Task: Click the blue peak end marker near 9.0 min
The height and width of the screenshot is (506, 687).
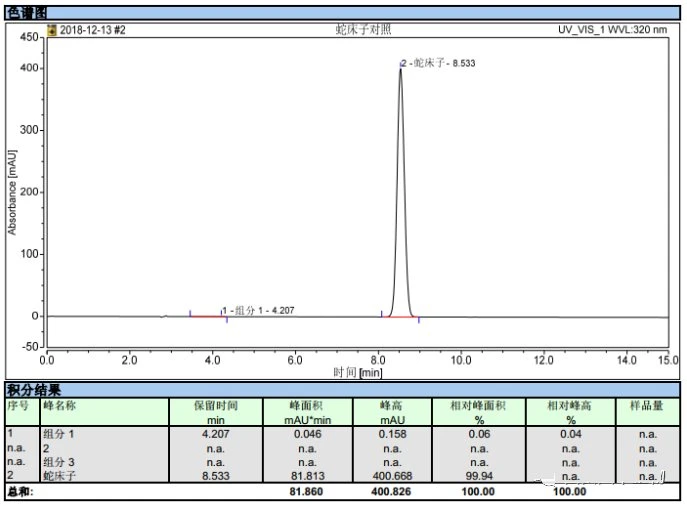Action: 419,321
